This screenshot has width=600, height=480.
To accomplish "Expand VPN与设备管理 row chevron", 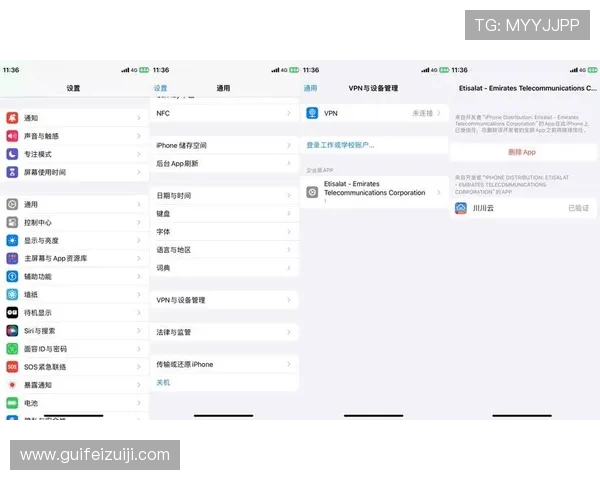I will (289, 300).
